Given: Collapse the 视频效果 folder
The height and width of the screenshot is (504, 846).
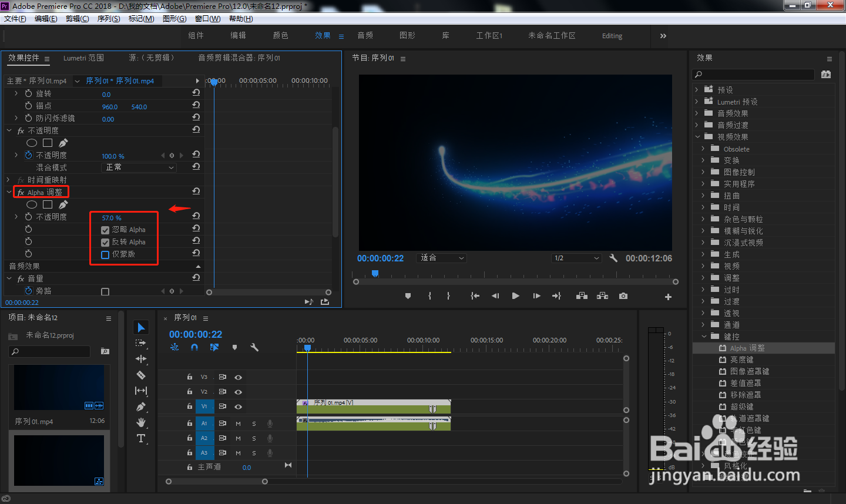Looking at the screenshot, I should [x=697, y=137].
